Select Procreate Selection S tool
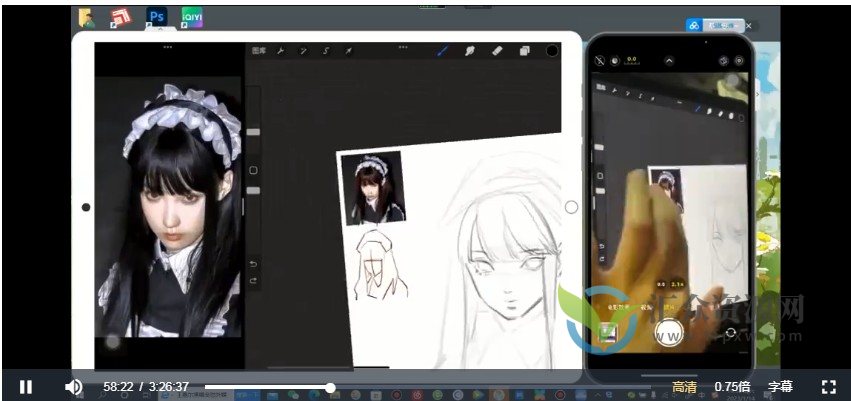 (x=326, y=51)
